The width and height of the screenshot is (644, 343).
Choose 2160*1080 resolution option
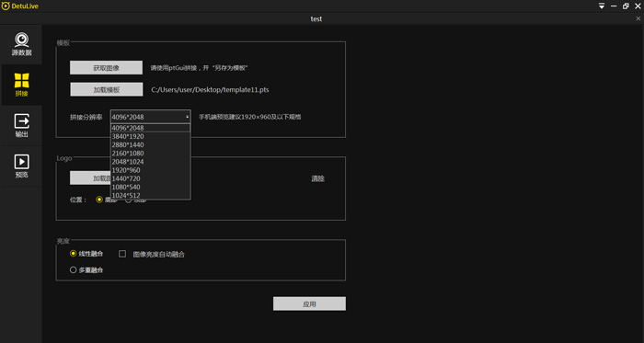coord(150,154)
